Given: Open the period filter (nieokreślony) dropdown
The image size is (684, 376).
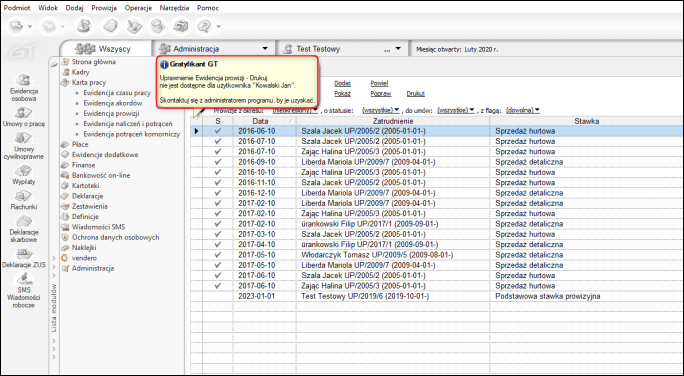Looking at the screenshot, I should click(295, 110).
